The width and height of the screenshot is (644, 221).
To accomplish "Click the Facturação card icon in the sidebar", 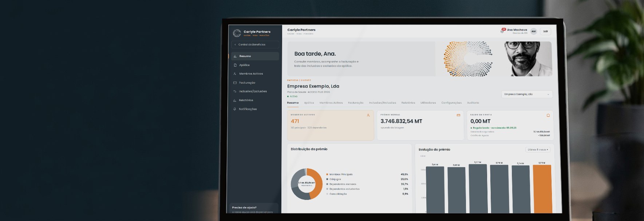I will coord(235,83).
